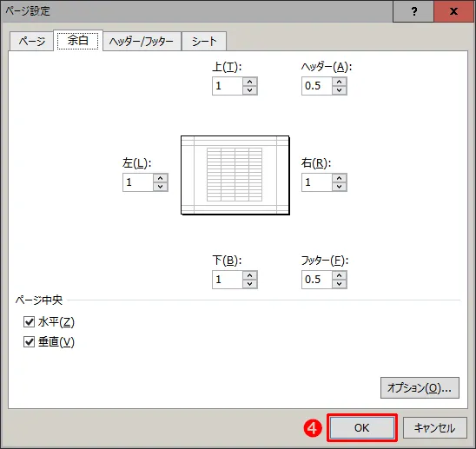This screenshot has width=476, height=449.
Task: Open the オプション(O)... settings
Action: point(420,387)
